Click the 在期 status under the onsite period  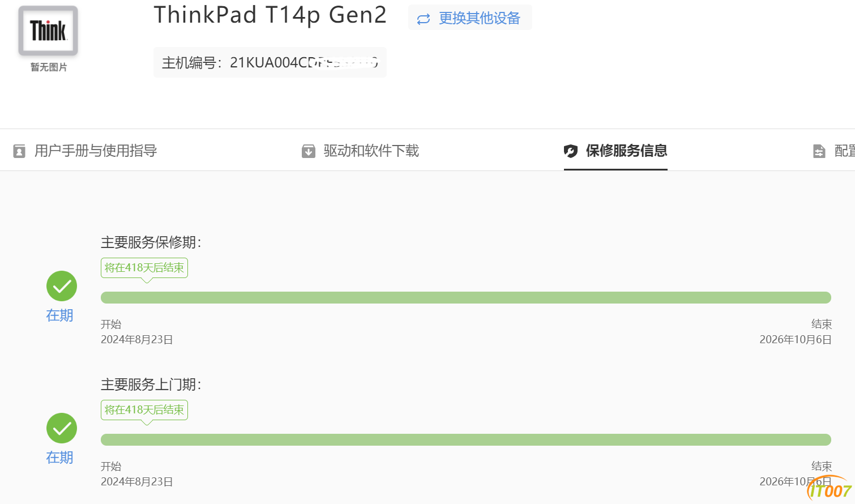[59, 458]
